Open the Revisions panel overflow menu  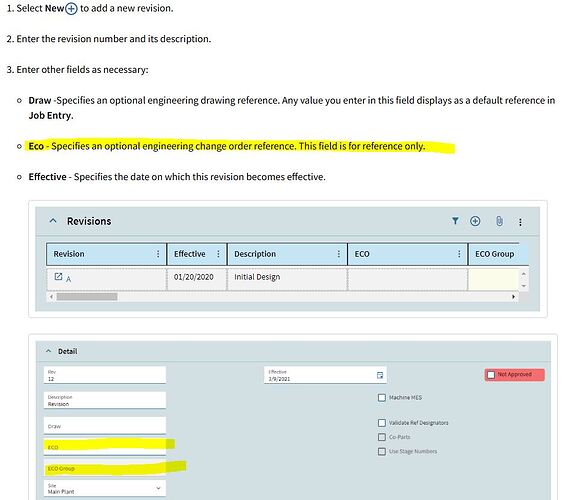pos(520,222)
